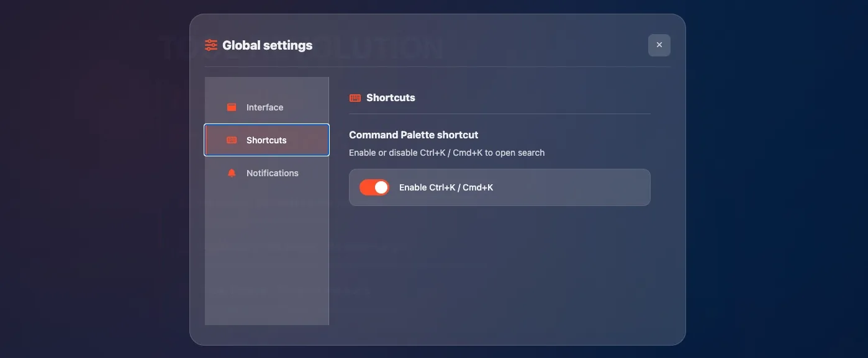The width and height of the screenshot is (868, 358).
Task: Click the X icon atop the dialog
Action: click(x=659, y=45)
